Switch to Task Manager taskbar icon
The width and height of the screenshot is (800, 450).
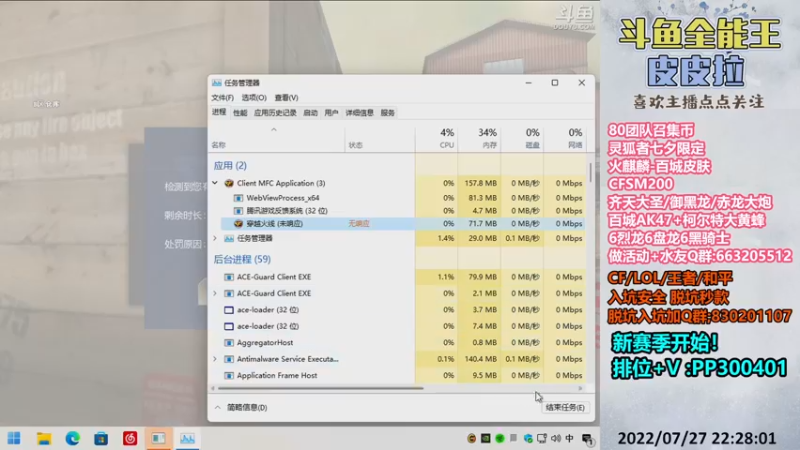pos(187,438)
